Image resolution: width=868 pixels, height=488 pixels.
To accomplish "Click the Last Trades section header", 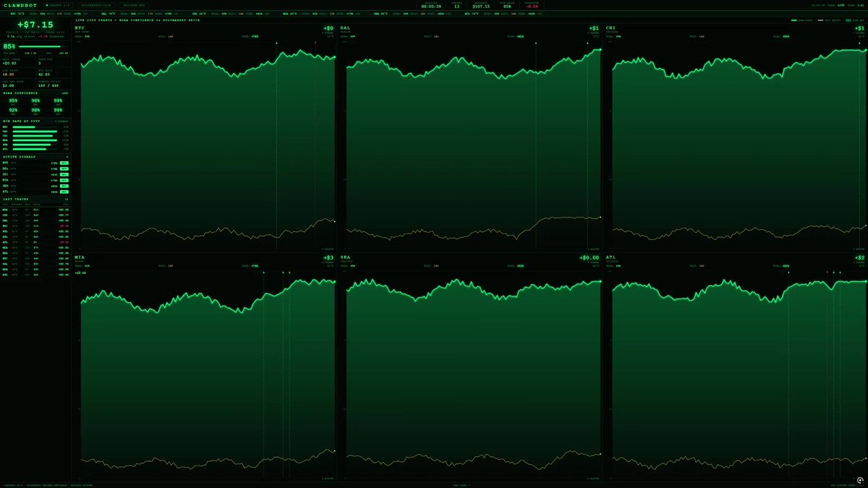I will 36,199.
